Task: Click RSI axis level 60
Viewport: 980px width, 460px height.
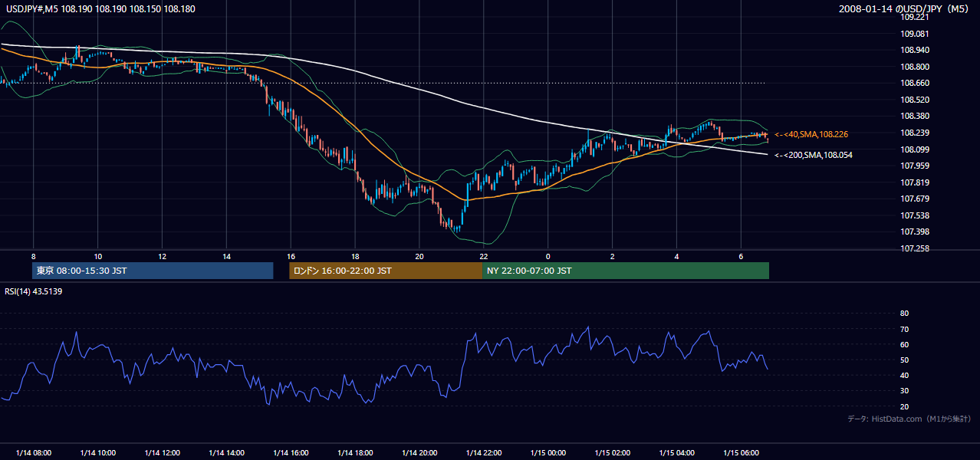Action: point(904,344)
